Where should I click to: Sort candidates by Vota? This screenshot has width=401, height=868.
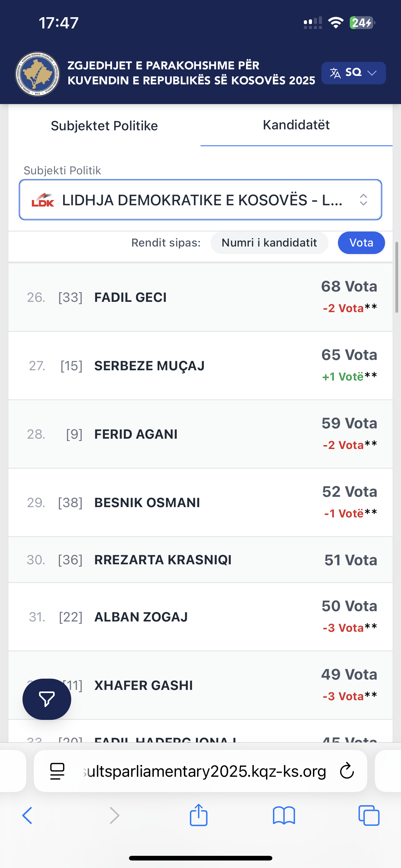click(x=361, y=242)
